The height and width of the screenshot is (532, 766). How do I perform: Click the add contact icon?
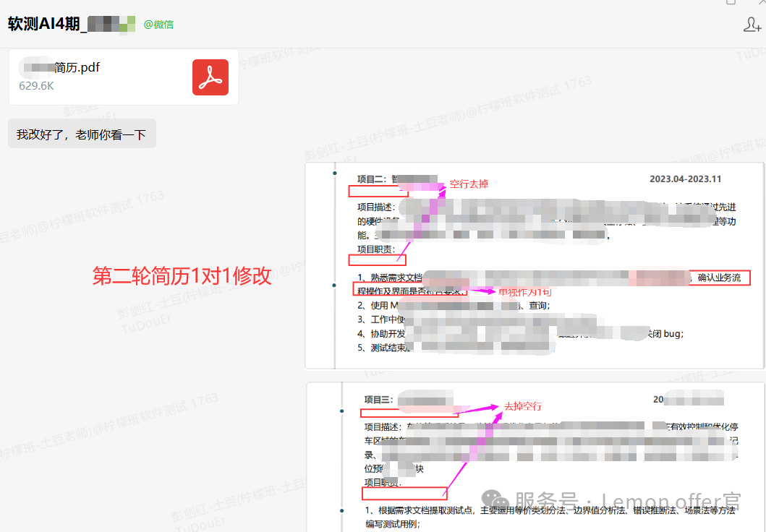coord(752,25)
